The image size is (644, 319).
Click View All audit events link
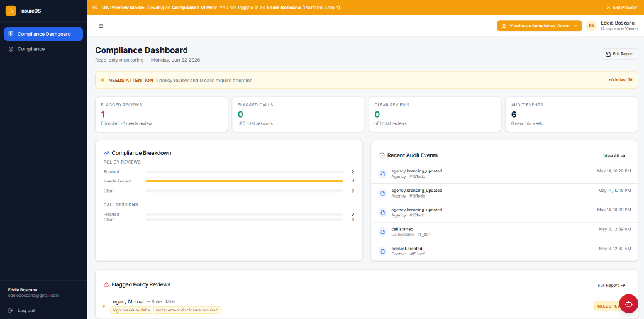(614, 156)
